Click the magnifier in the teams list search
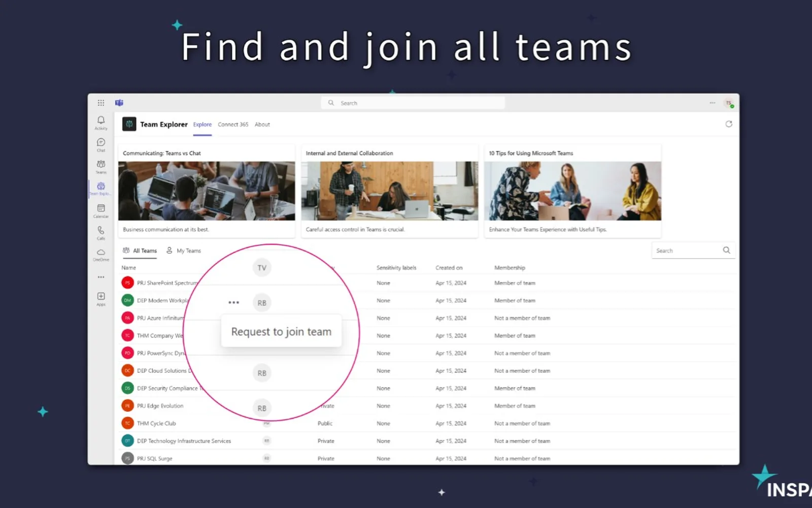Image resolution: width=812 pixels, height=508 pixels. (726, 250)
